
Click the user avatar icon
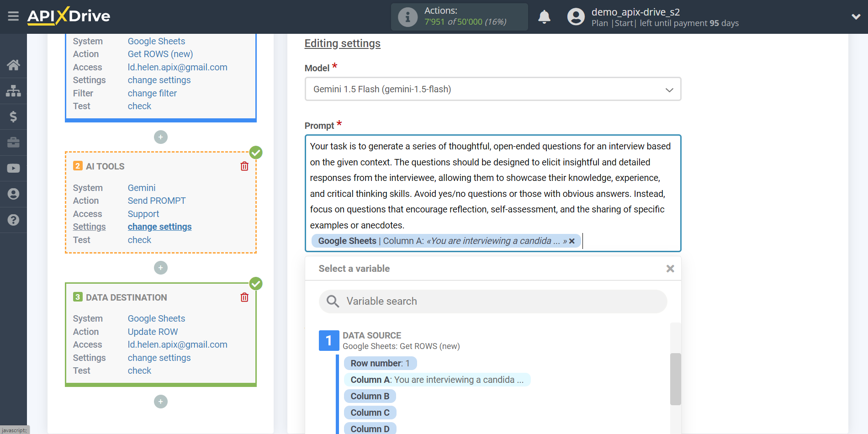click(576, 17)
